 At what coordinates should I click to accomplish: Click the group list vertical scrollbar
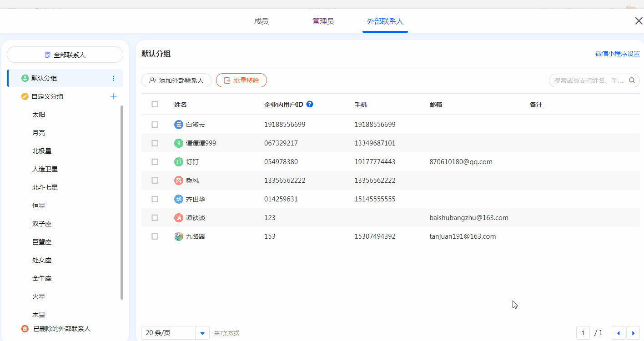coord(122,202)
